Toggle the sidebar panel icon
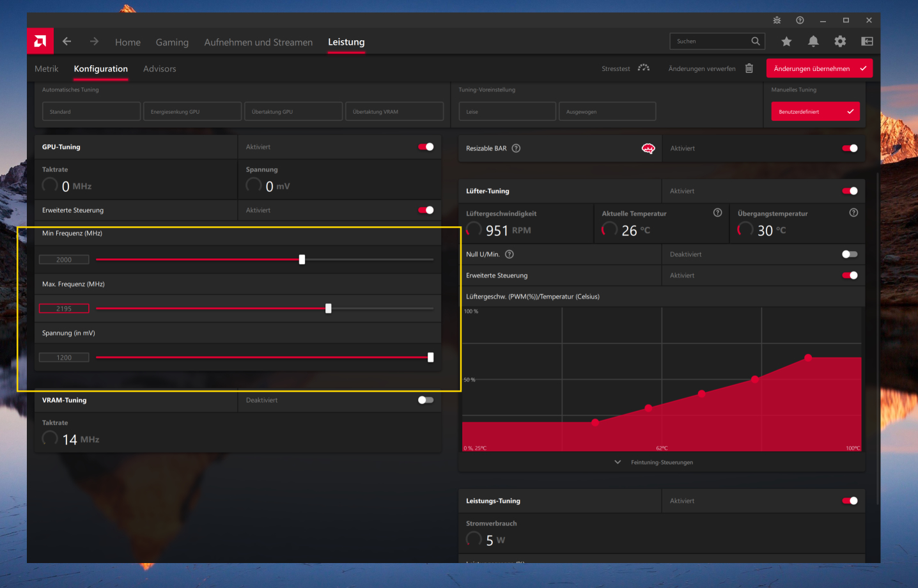 point(867,42)
